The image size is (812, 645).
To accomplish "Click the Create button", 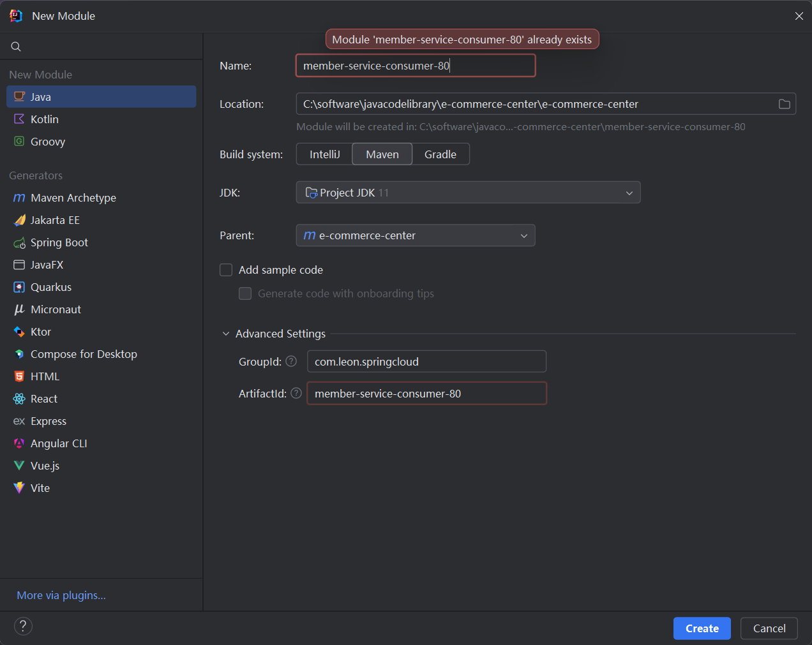I will click(x=702, y=628).
